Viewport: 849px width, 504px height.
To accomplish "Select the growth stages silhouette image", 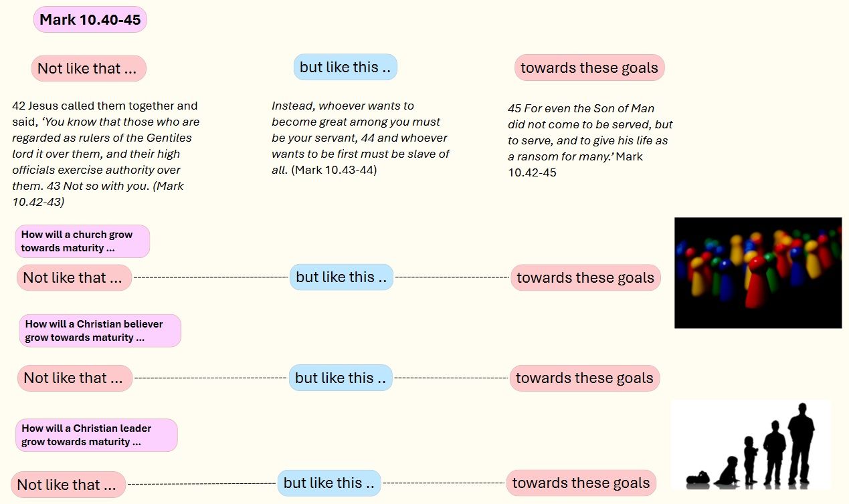I will (x=751, y=445).
